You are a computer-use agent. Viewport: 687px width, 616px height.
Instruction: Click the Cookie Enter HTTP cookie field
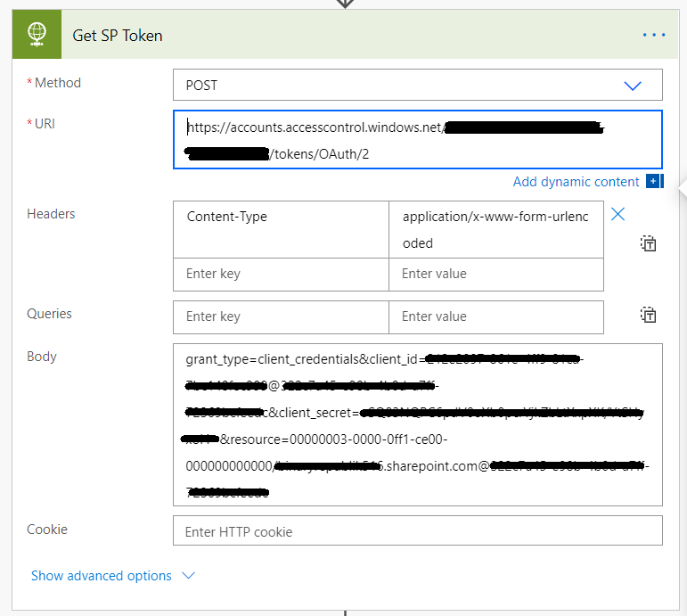tap(417, 532)
